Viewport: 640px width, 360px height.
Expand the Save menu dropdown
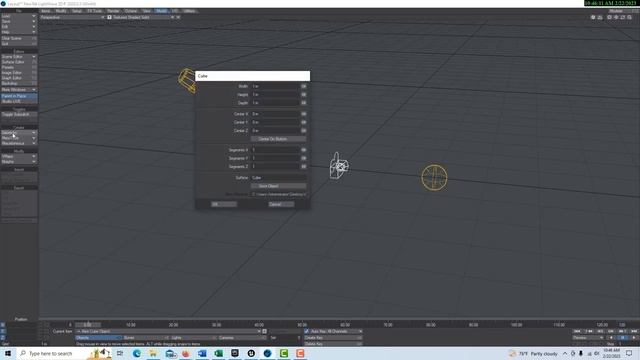pyautogui.click(x=19, y=21)
